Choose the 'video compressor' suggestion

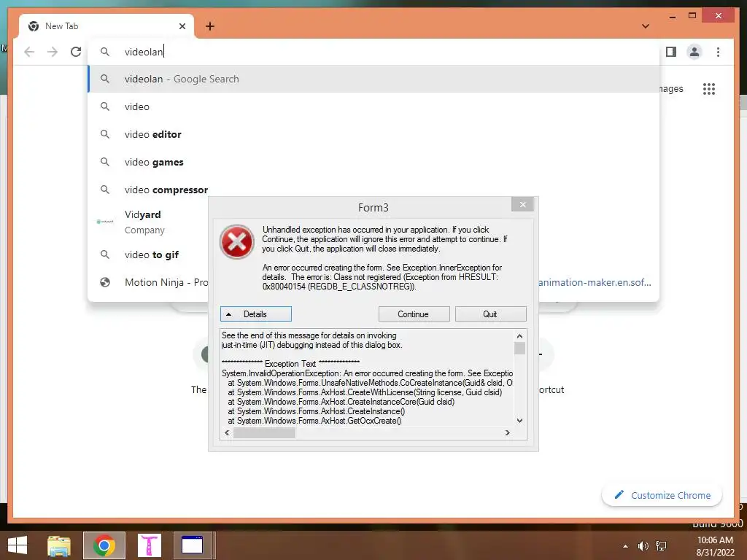(x=374, y=190)
